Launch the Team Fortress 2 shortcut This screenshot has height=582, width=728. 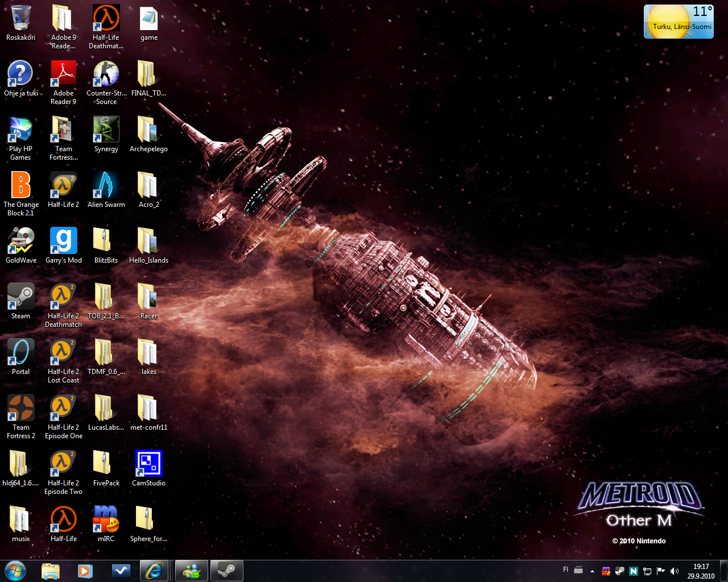(x=21, y=417)
